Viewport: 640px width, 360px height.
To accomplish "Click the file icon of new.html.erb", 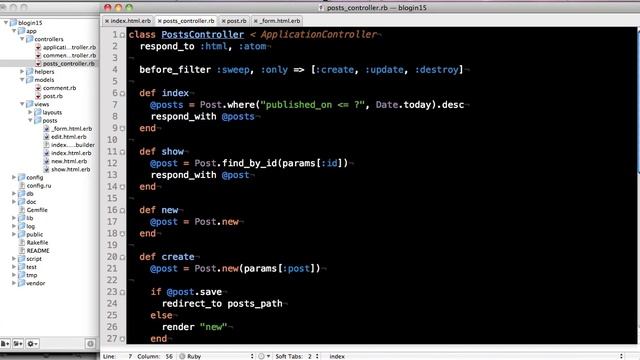I will point(46,161).
